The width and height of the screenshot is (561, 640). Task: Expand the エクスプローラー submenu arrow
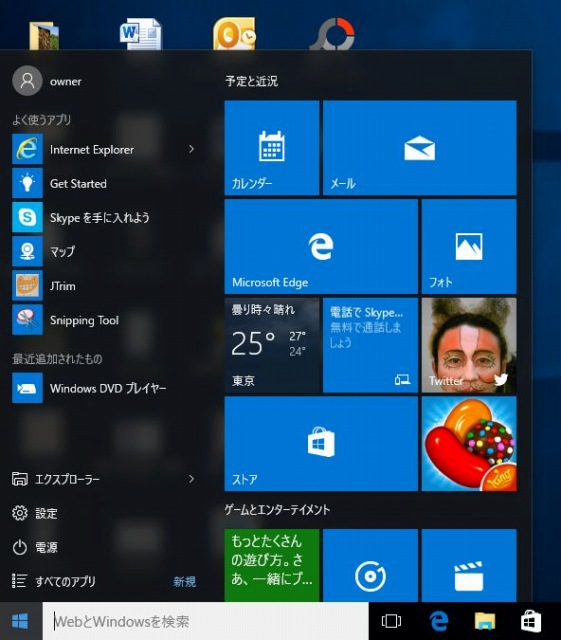191,478
